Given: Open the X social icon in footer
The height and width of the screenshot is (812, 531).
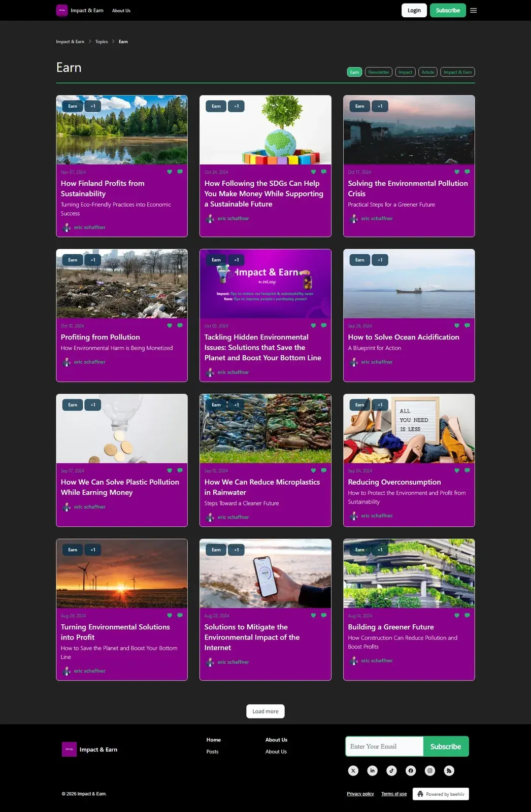Looking at the screenshot, I should [353, 770].
